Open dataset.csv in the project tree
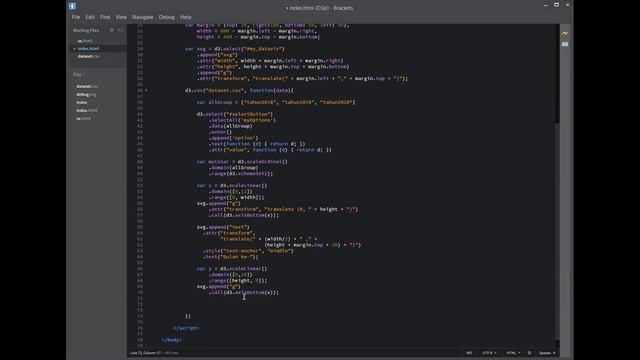The image size is (640, 360). [x=87, y=87]
